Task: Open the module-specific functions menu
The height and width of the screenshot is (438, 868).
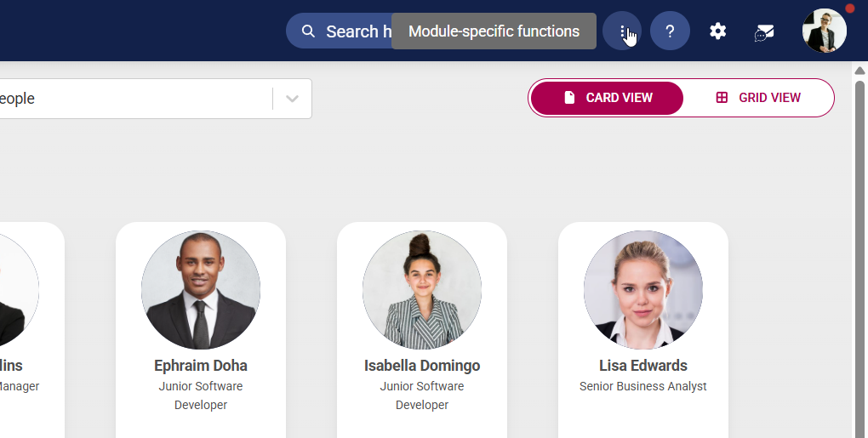Action: coord(622,31)
